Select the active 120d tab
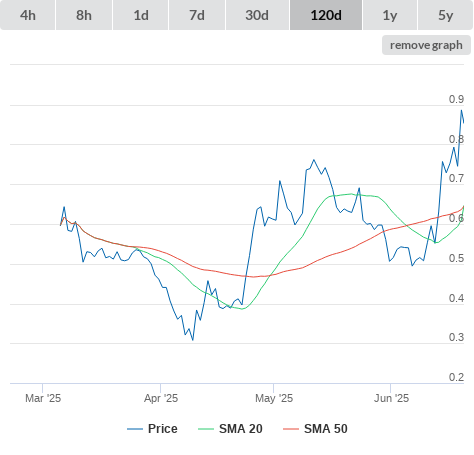This screenshot has width=474, height=455. point(326,15)
